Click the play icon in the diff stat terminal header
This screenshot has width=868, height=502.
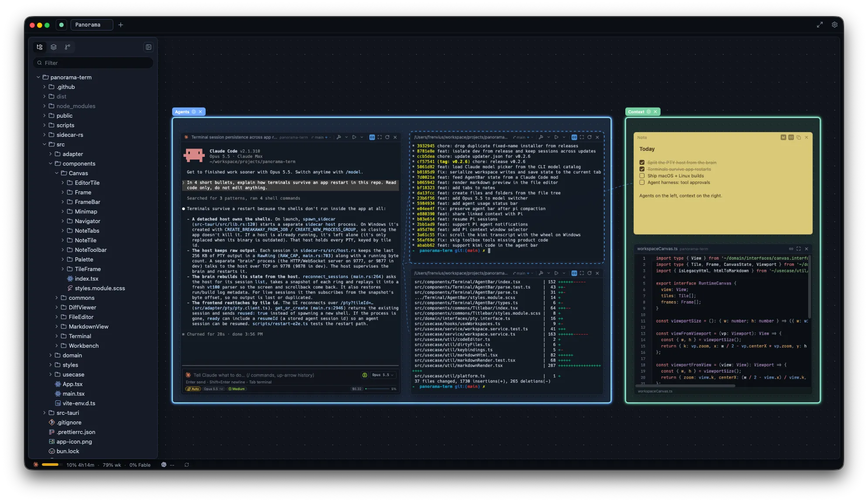pos(556,273)
